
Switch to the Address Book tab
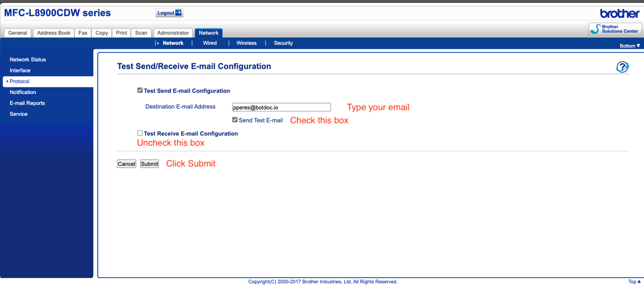click(x=54, y=33)
